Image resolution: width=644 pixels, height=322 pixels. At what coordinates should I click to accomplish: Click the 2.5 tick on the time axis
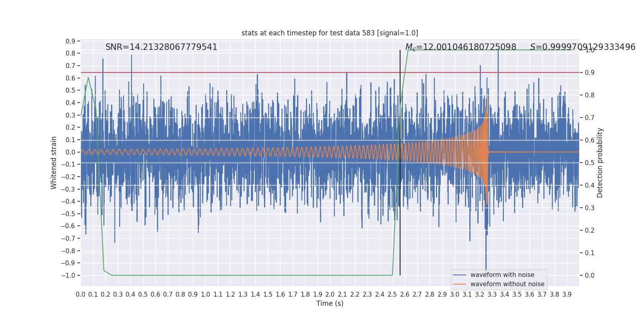click(392, 294)
